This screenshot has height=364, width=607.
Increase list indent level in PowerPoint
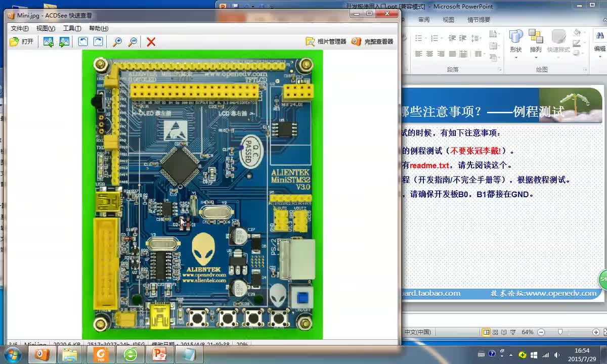462,38
